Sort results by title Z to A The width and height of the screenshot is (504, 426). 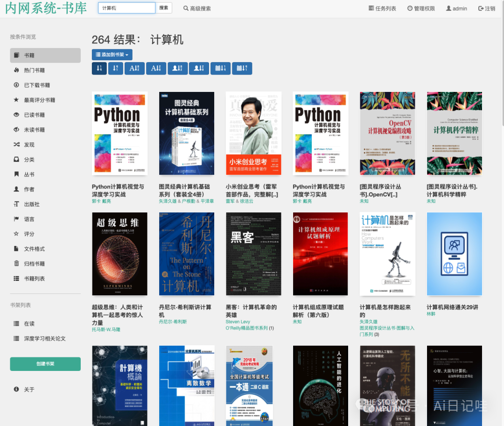(156, 68)
